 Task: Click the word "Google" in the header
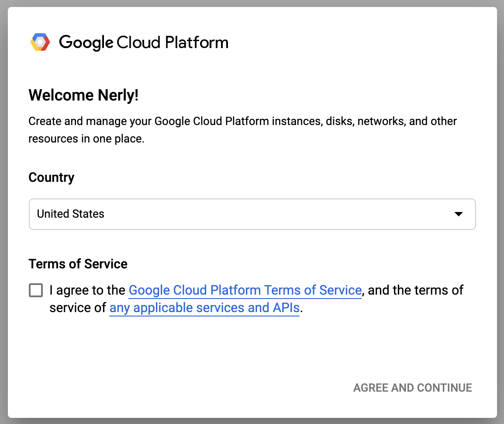[86, 42]
